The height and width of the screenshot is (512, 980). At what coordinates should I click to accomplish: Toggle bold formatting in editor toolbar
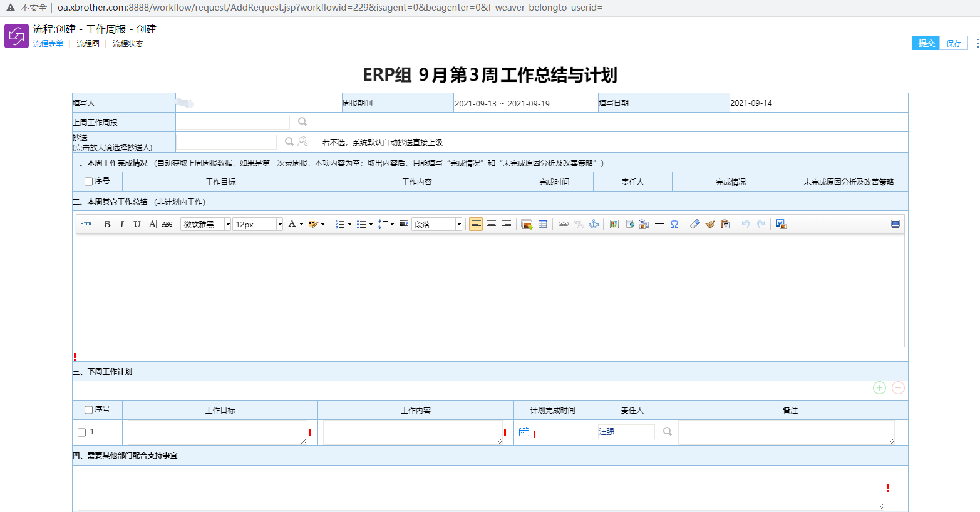[107, 224]
